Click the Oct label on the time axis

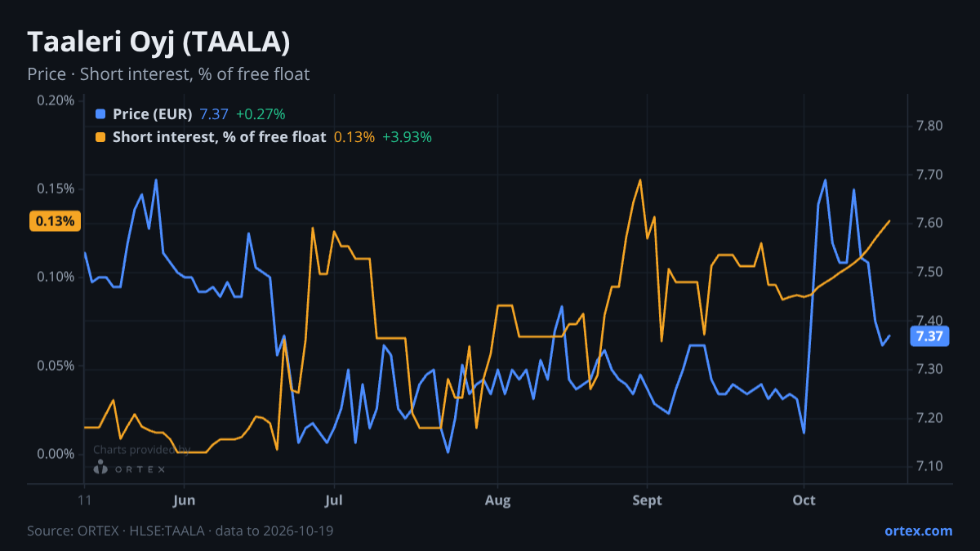point(804,500)
